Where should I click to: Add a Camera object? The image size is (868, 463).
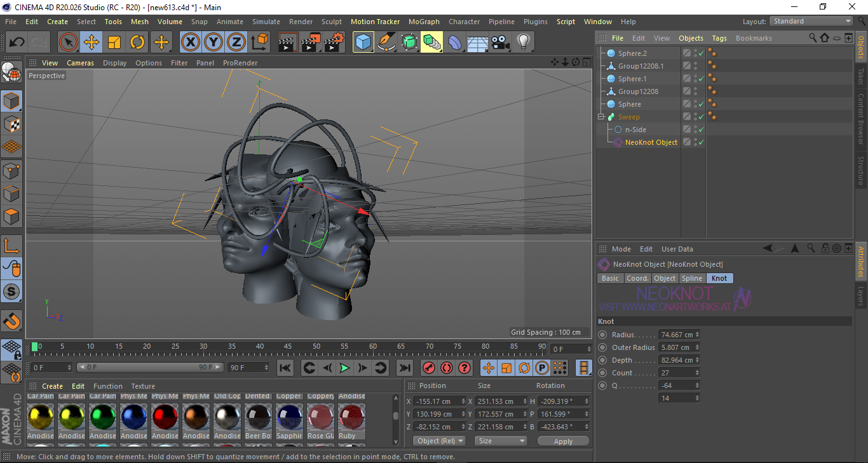(501, 43)
